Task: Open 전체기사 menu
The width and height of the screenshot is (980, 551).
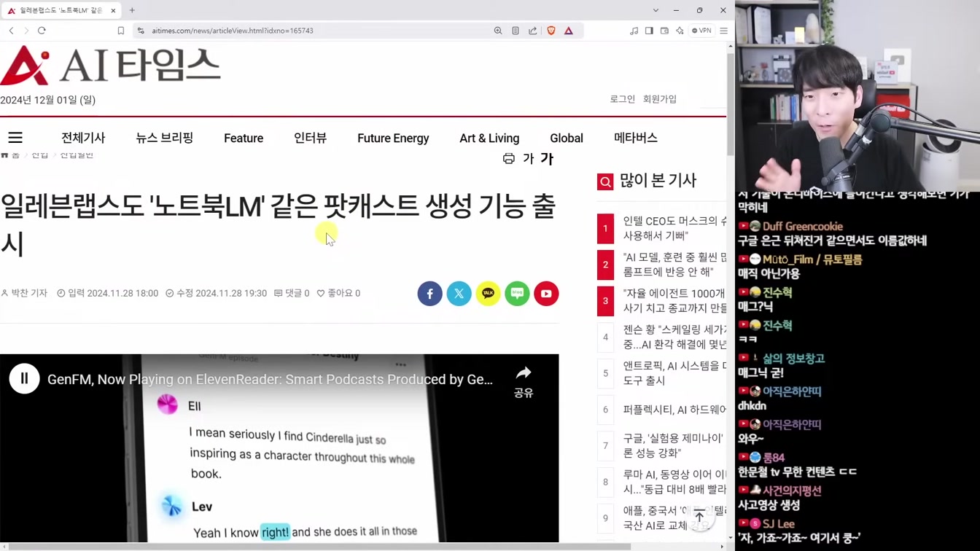Action: coord(83,138)
